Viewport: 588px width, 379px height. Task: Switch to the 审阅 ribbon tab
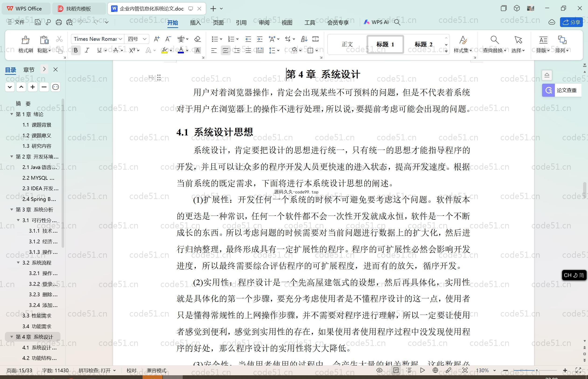[264, 22]
